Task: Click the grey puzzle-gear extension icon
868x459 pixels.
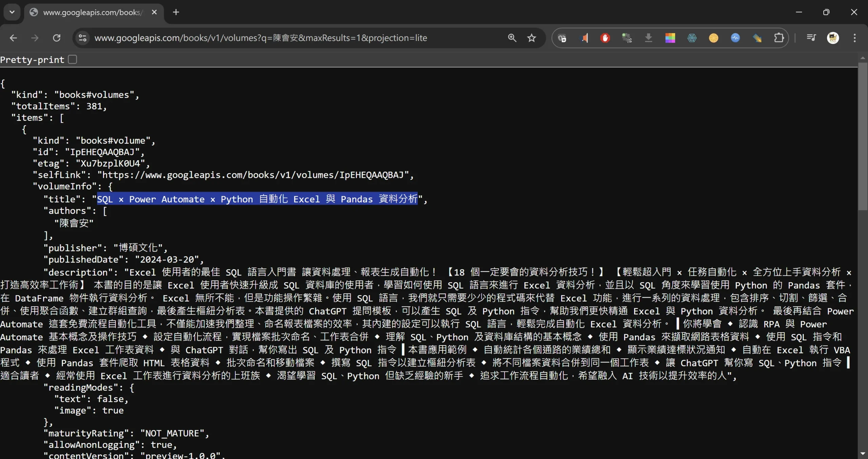Action: pyautogui.click(x=627, y=38)
